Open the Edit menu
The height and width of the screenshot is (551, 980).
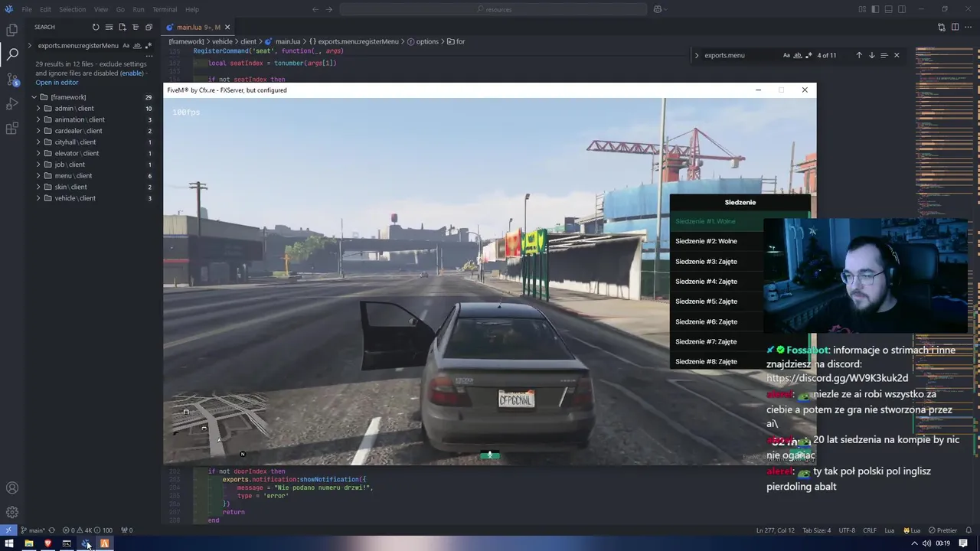click(x=45, y=9)
